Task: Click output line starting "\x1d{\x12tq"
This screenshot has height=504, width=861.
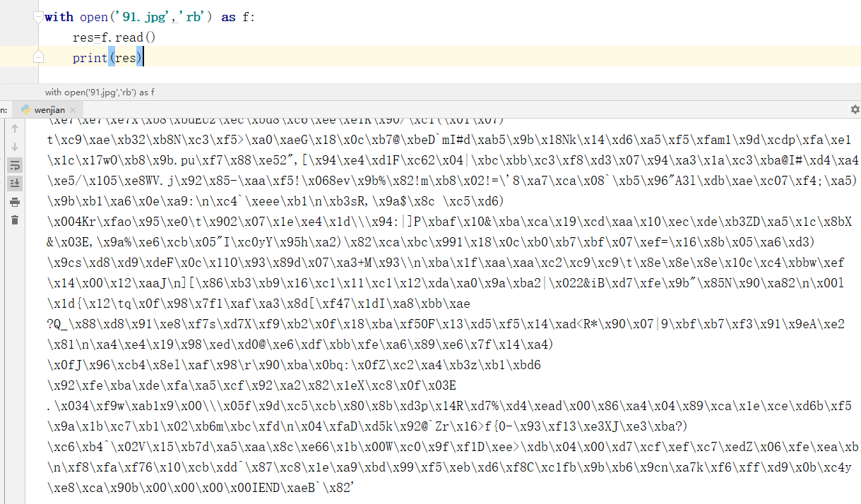Action: point(259,304)
